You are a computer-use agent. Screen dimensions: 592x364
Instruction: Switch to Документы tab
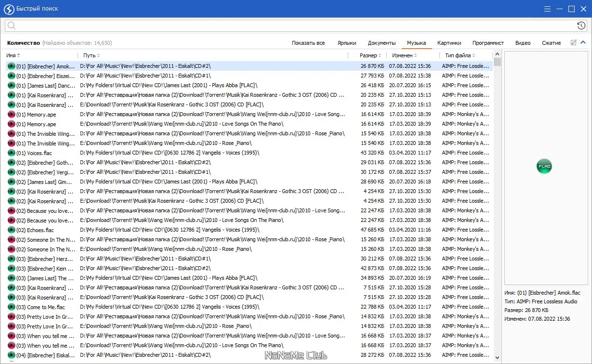[x=382, y=43]
